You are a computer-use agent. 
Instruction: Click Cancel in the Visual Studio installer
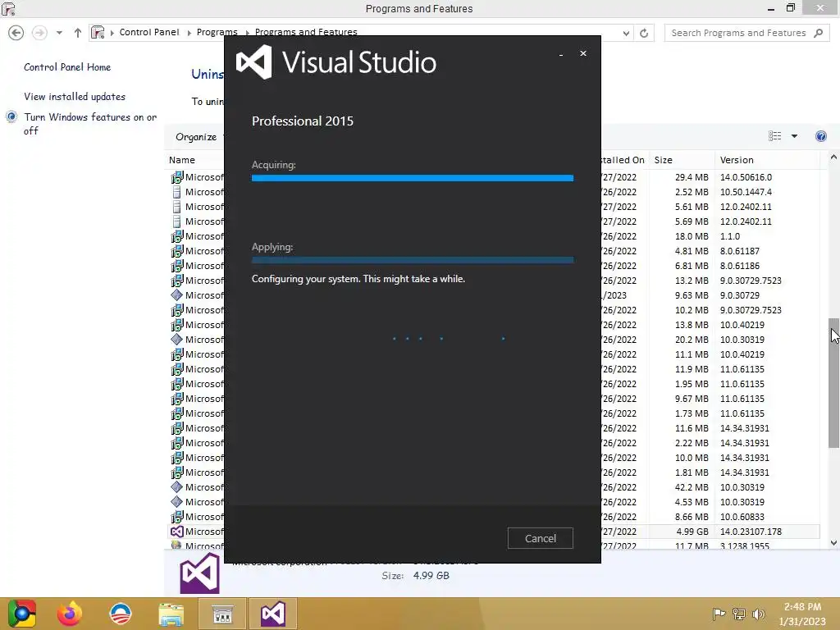coord(540,538)
